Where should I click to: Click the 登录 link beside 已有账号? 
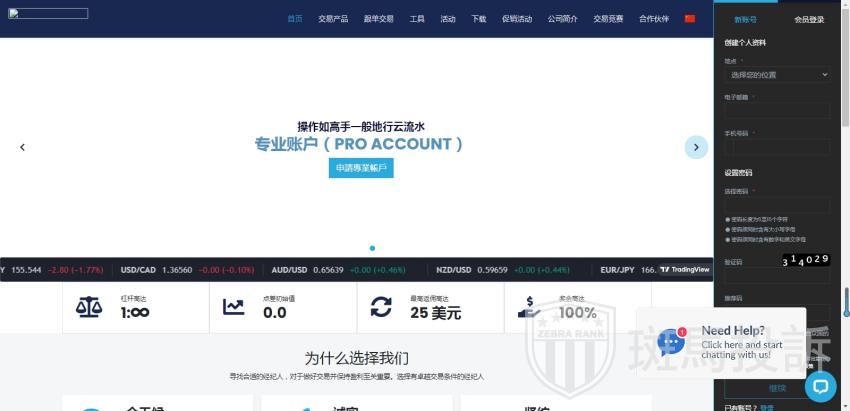767,407
